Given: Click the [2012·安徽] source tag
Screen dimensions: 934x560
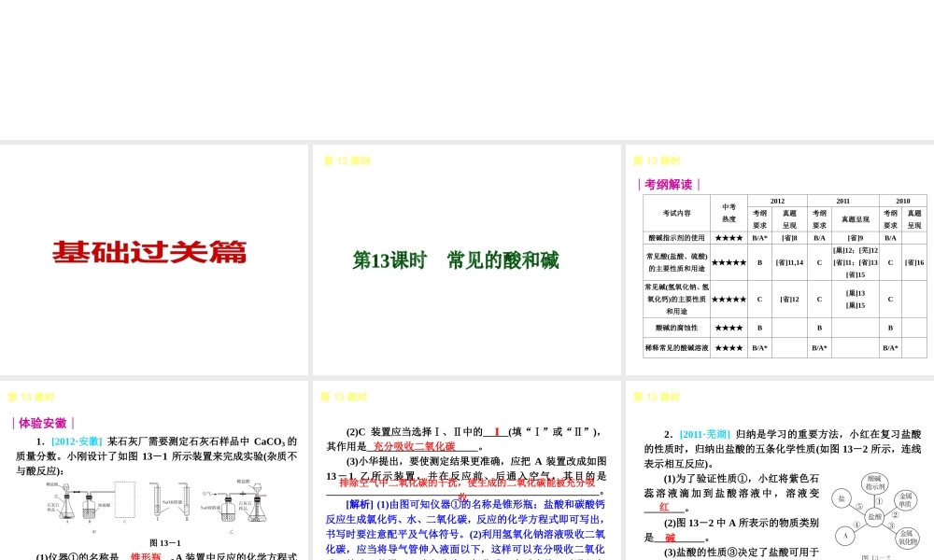Looking at the screenshot, I should [x=77, y=441].
